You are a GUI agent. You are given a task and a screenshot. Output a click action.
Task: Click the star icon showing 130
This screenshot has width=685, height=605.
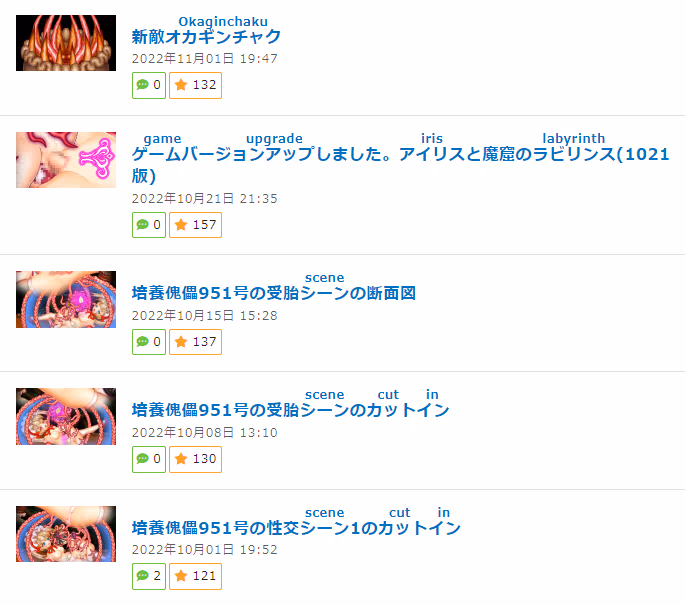click(181, 459)
